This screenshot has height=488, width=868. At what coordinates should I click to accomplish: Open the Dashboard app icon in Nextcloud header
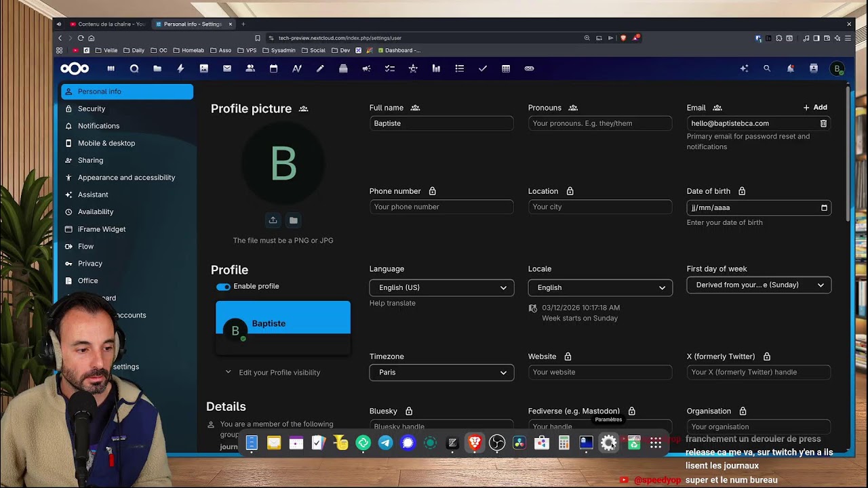pyautogui.click(x=111, y=68)
